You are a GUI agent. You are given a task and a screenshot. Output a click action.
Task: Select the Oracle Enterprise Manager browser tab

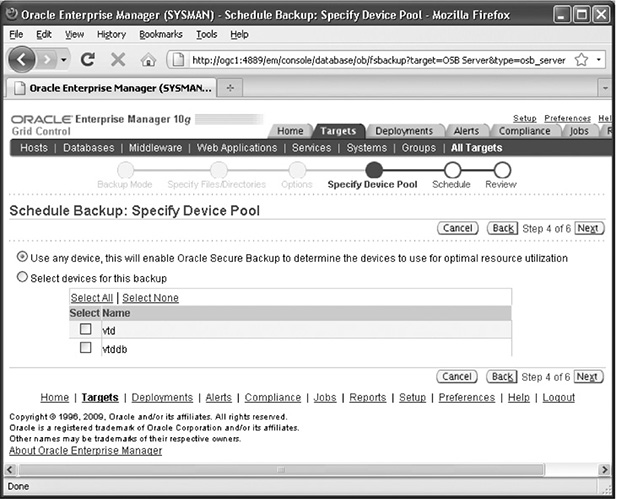tap(112, 88)
